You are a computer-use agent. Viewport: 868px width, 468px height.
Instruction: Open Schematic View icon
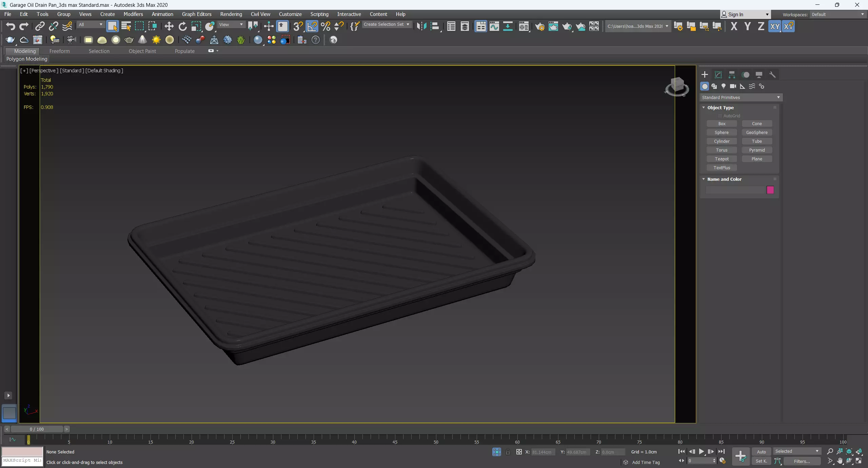click(x=508, y=26)
